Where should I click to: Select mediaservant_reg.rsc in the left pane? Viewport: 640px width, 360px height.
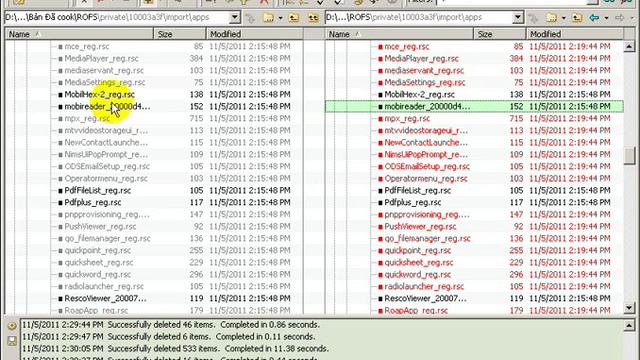104,71
